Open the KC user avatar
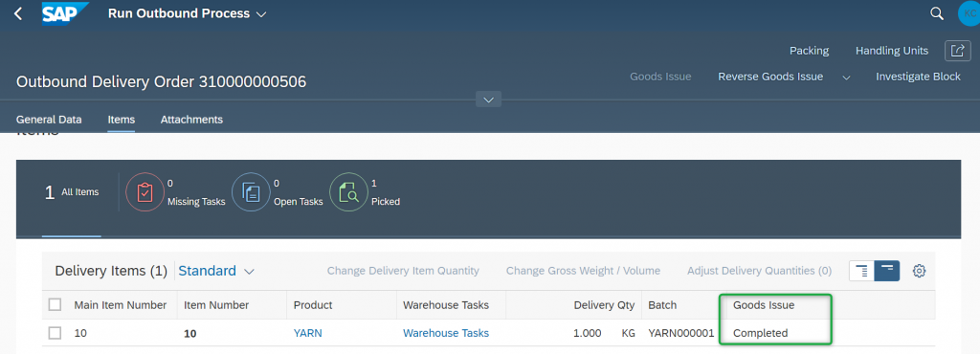980x354 pixels. click(x=969, y=13)
